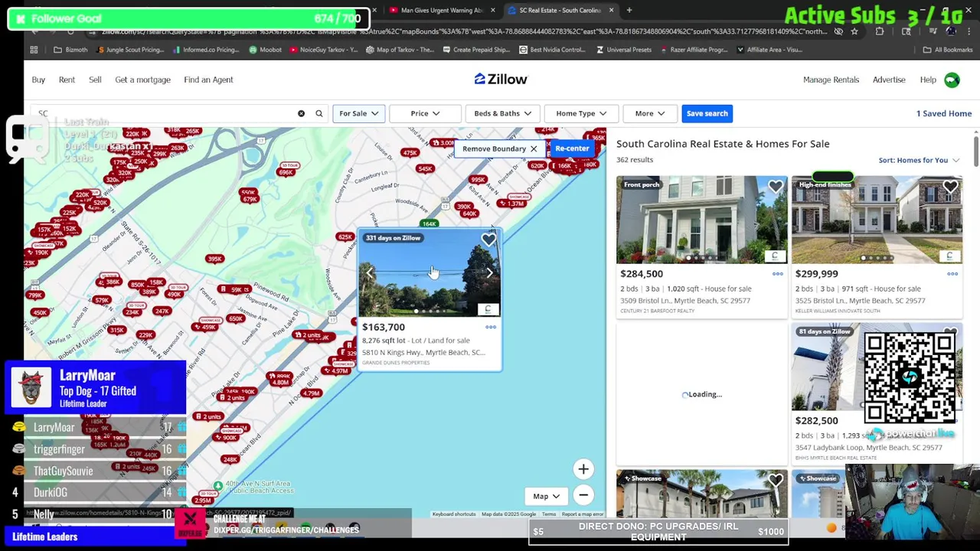The width and height of the screenshot is (980, 551).
Task: Open Universal Presets bookmark
Action: point(623,50)
